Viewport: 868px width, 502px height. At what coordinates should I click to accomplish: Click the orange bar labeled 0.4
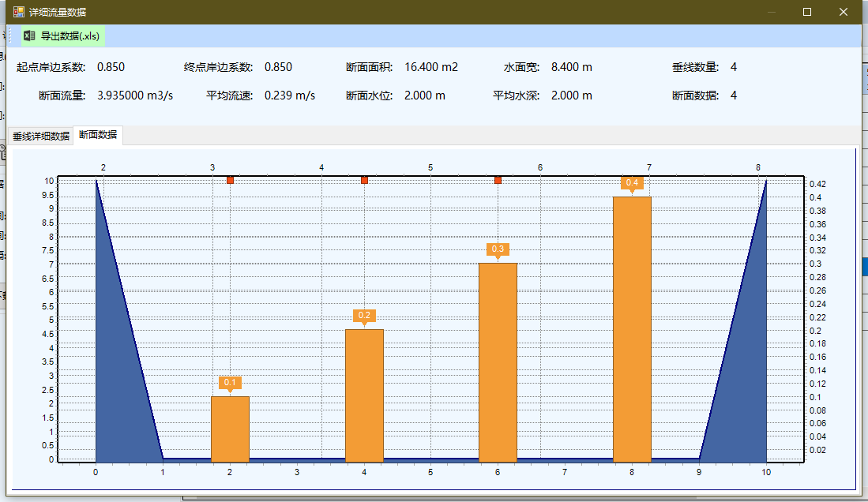point(632,329)
